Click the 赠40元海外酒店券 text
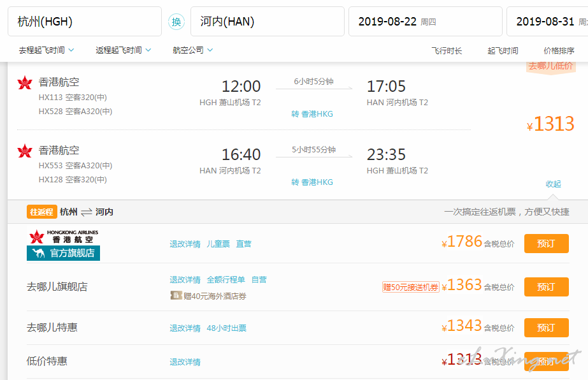Viewport: 588px width, 380px height. click(x=215, y=296)
